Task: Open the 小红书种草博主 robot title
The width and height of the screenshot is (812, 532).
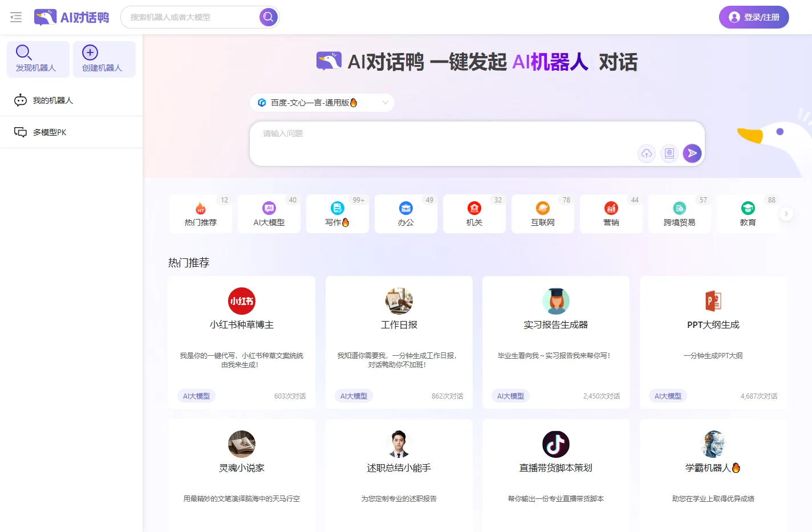Action: click(242, 324)
